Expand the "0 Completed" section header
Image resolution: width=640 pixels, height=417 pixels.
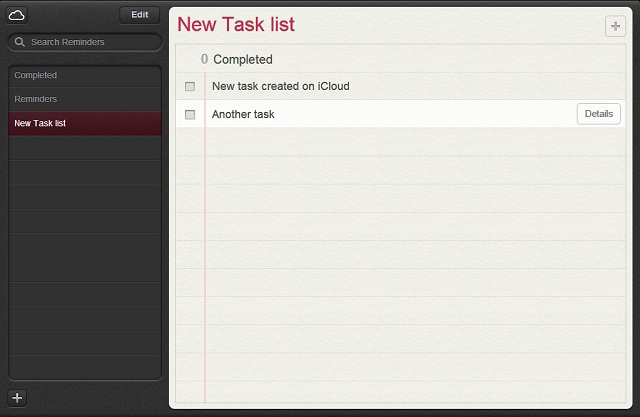pyautogui.click(x=243, y=60)
